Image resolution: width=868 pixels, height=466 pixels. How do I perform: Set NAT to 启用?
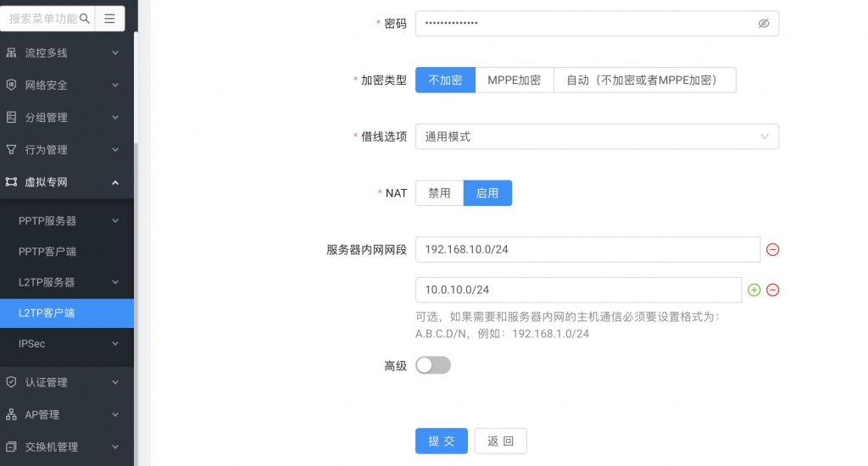point(487,193)
